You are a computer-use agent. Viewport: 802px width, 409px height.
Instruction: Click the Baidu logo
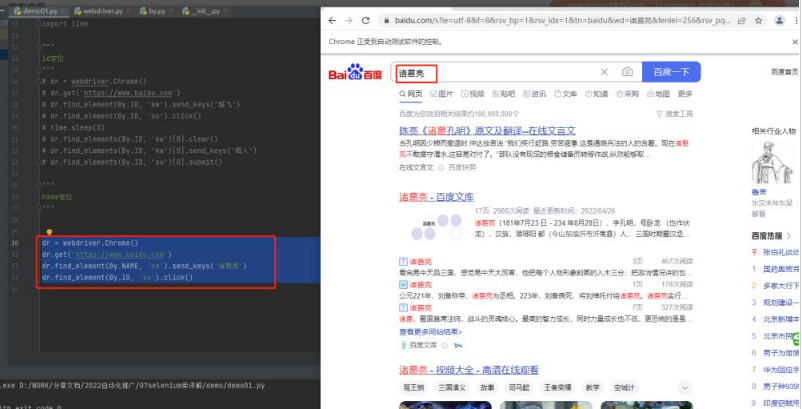point(355,73)
